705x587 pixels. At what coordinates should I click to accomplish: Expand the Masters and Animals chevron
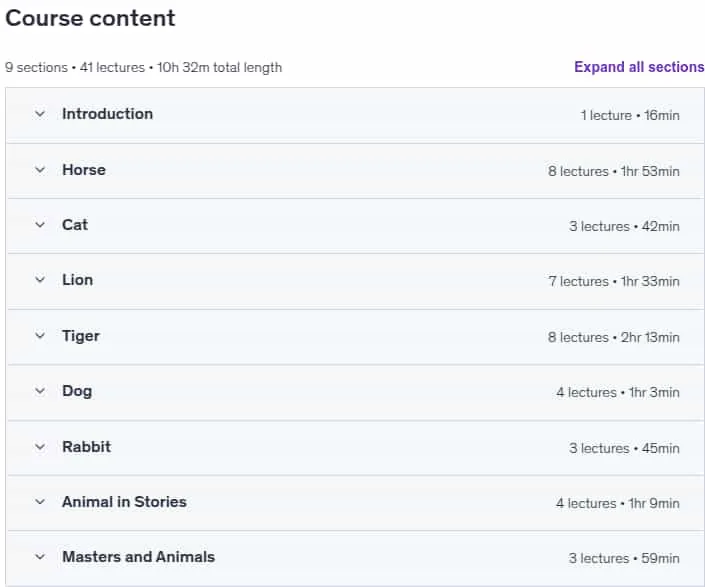pos(40,557)
